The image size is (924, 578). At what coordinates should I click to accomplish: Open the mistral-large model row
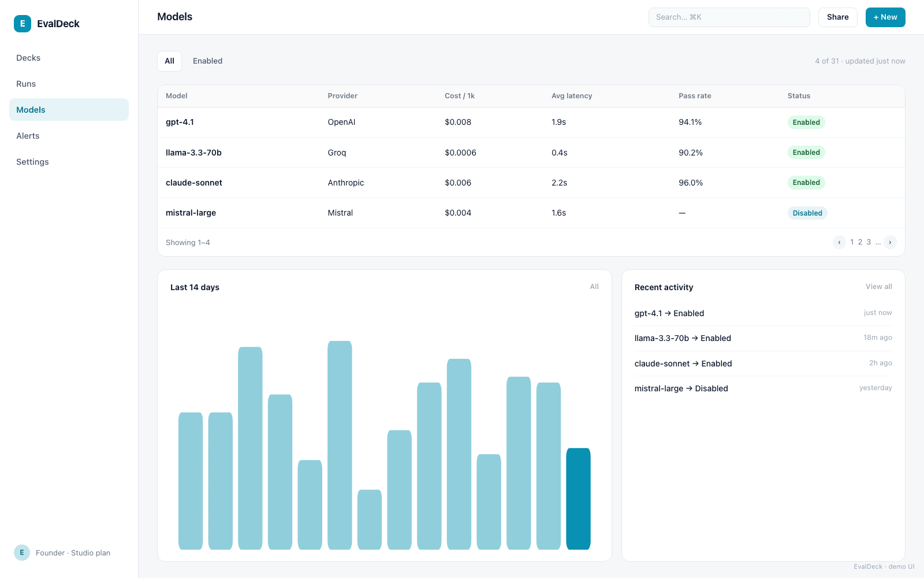click(531, 213)
